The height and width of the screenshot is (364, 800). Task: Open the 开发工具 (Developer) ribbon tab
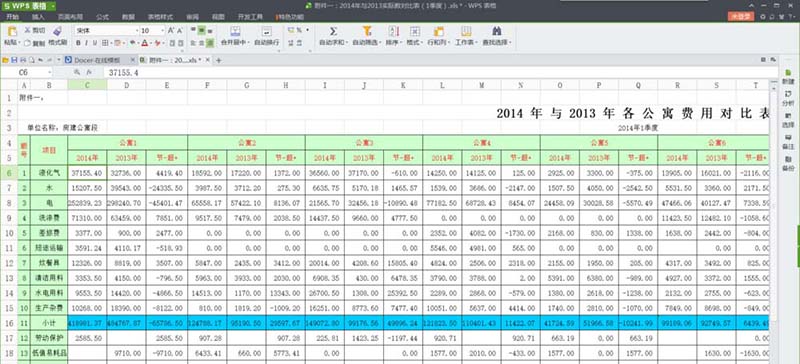[251, 17]
